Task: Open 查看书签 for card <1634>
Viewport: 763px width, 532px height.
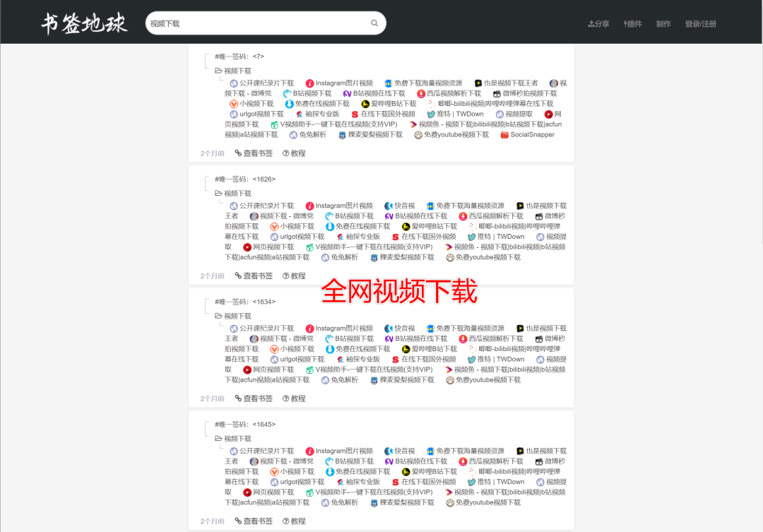Action: click(254, 398)
